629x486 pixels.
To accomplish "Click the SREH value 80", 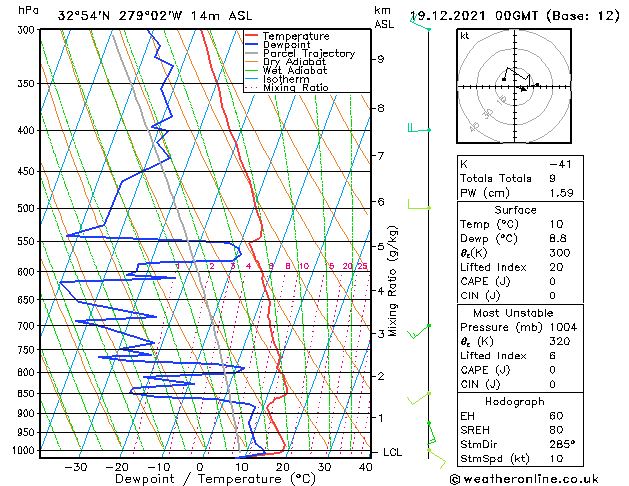I will [556, 430].
